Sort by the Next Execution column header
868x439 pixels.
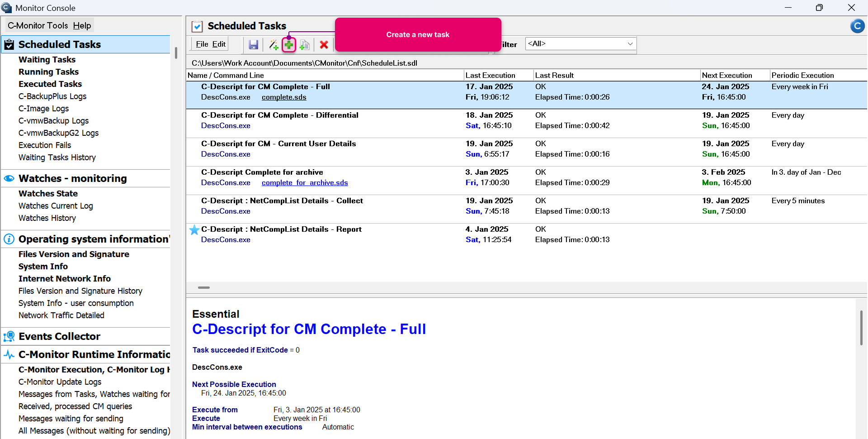pos(735,75)
